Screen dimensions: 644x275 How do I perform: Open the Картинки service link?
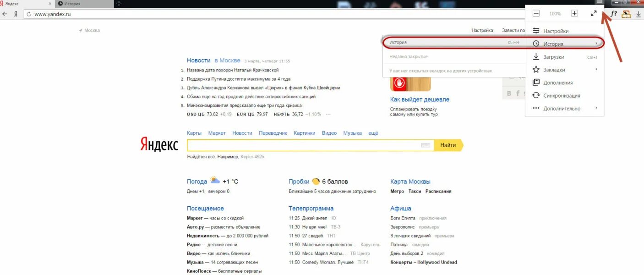[305, 133]
